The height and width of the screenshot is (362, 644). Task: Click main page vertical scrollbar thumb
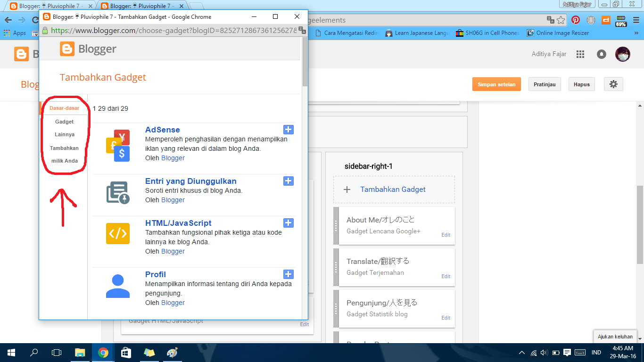click(640, 225)
